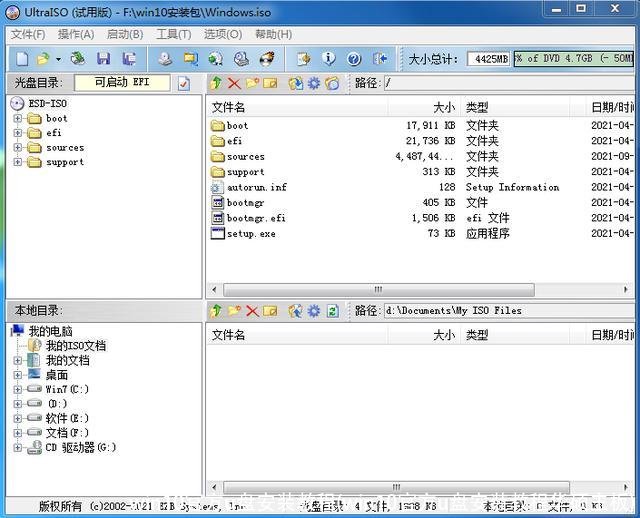
Task: Click the red X delete icon in ISO toolbar
Action: pos(234,83)
